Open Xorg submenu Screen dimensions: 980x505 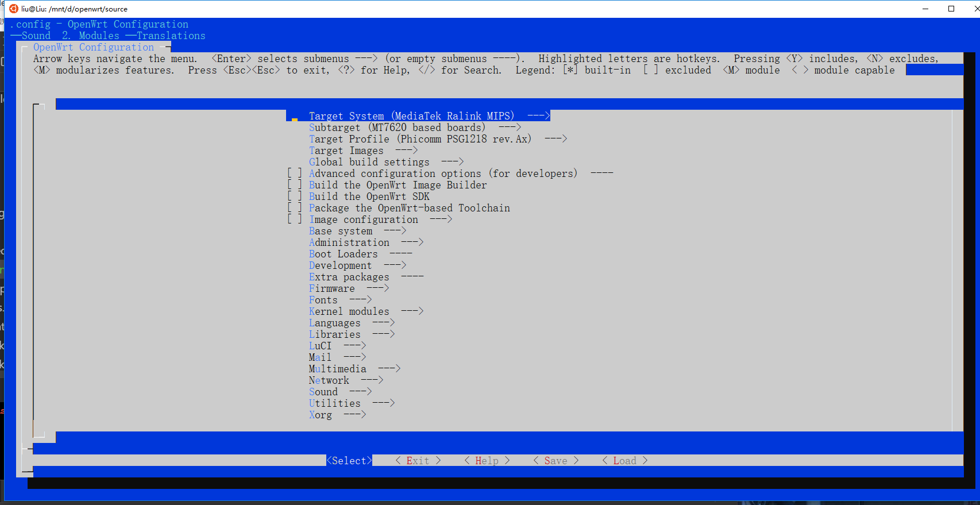click(x=337, y=415)
